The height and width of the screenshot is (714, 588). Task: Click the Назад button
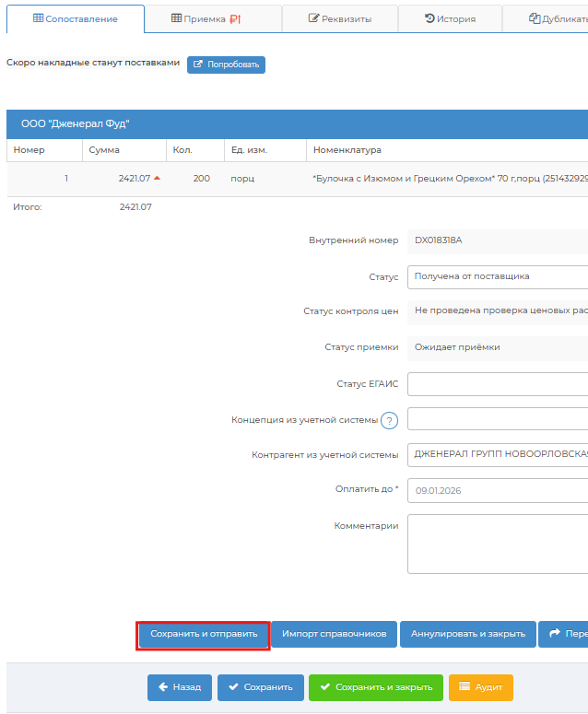[x=180, y=687]
